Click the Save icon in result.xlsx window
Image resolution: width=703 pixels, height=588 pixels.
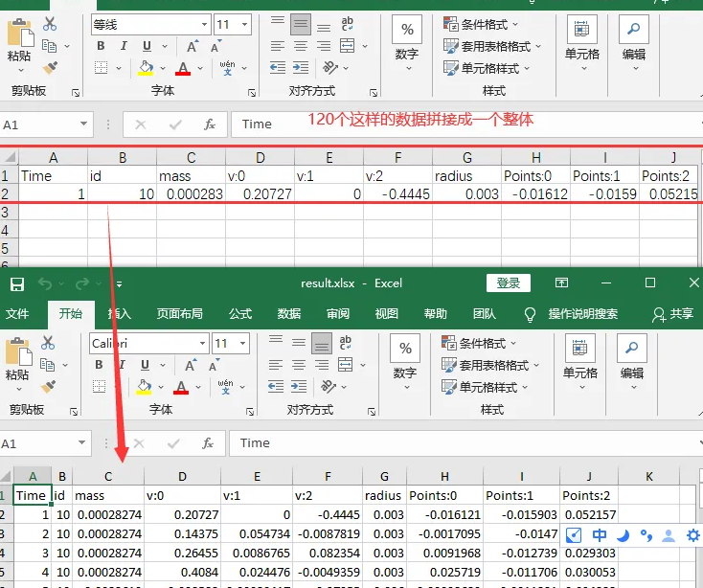17,284
